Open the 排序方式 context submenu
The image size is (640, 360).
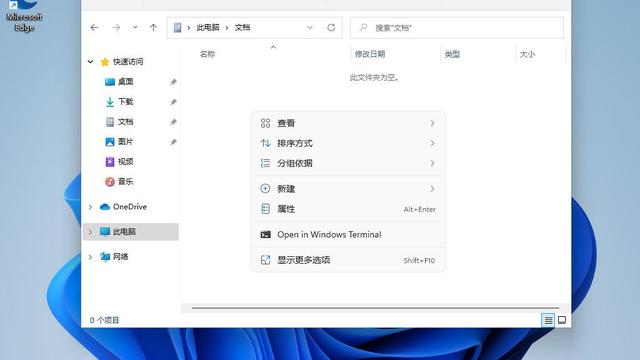point(348,143)
